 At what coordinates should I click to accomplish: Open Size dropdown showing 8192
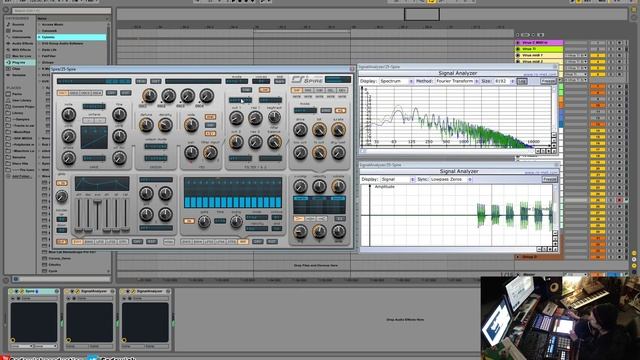click(504, 81)
